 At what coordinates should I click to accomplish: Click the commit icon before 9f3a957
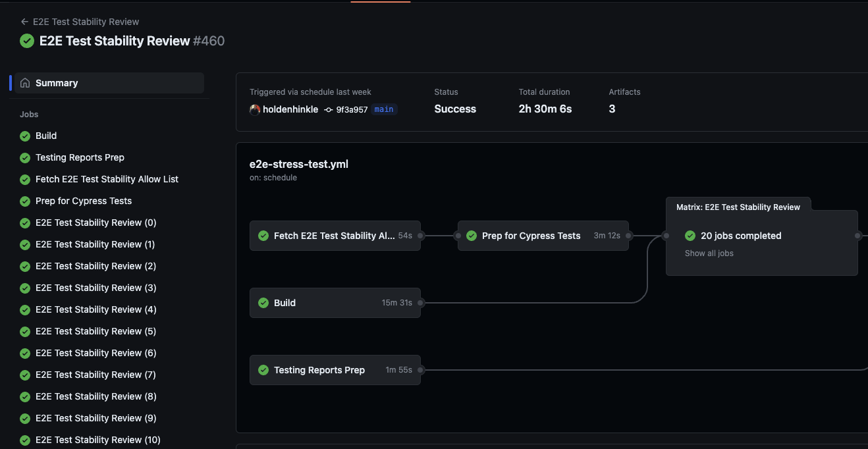[x=327, y=109]
